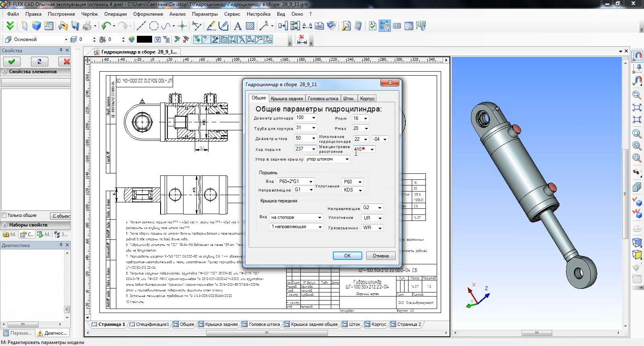Click the sunglasses view style icon
This screenshot has height=346, width=644.
pyautogui.click(x=637, y=173)
